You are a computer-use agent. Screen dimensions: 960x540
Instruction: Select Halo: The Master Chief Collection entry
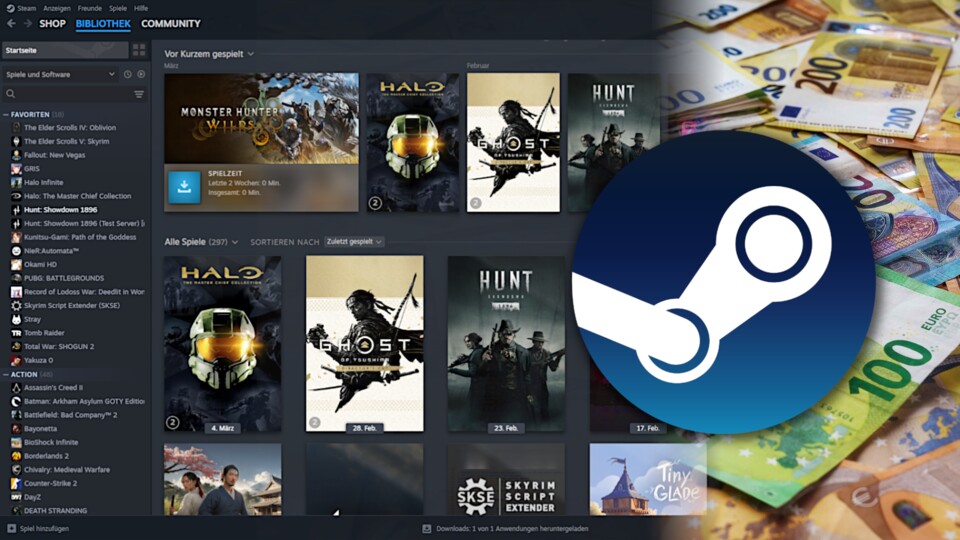77,196
